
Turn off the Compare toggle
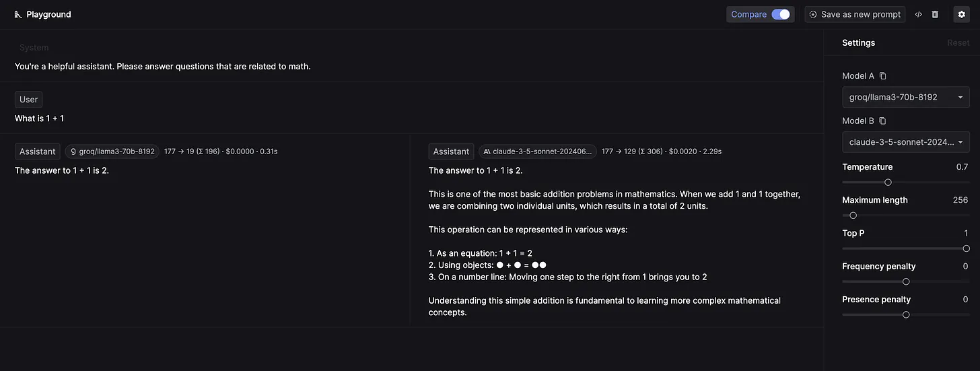[780, 14]
